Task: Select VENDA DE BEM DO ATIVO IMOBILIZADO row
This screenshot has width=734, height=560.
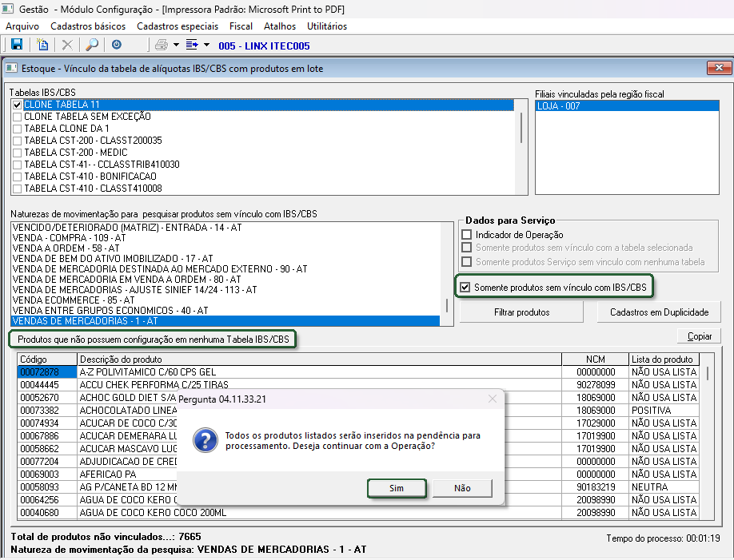Action: (x=225, y=258)
